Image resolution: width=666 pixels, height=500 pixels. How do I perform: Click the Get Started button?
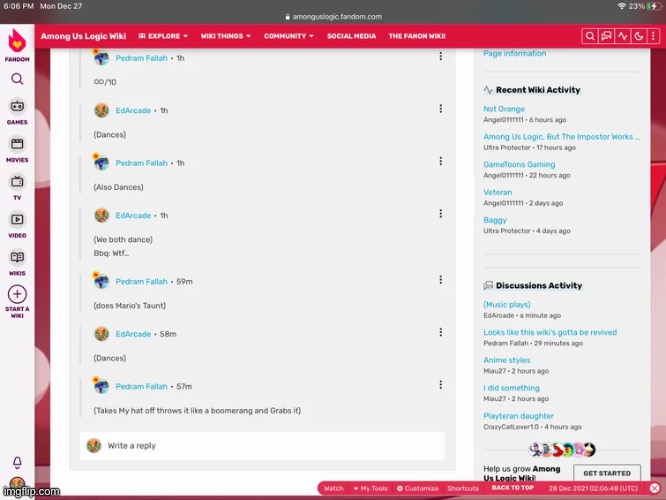[607, 473]
